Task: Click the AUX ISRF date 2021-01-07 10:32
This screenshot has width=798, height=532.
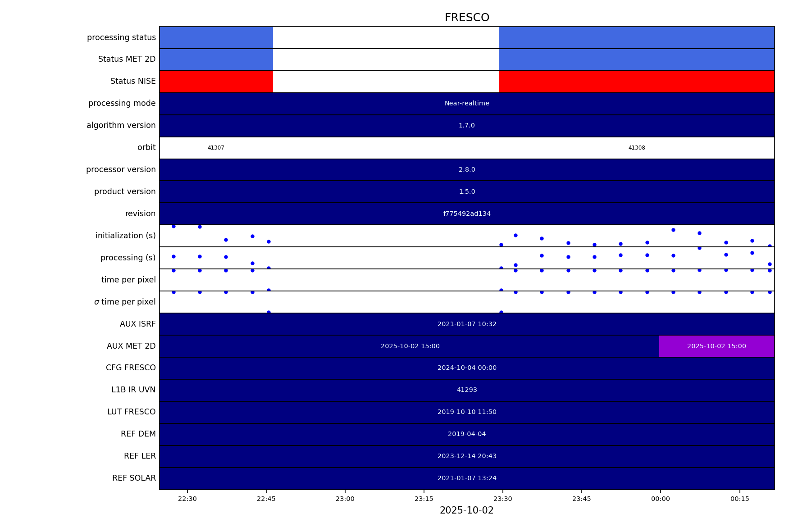Action: (x=467, y=324)
